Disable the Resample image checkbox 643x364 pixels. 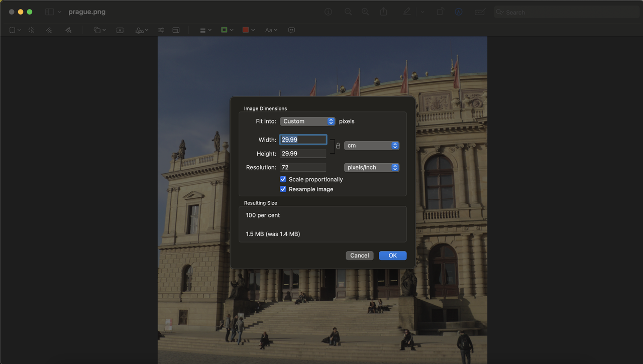point(283,189)
